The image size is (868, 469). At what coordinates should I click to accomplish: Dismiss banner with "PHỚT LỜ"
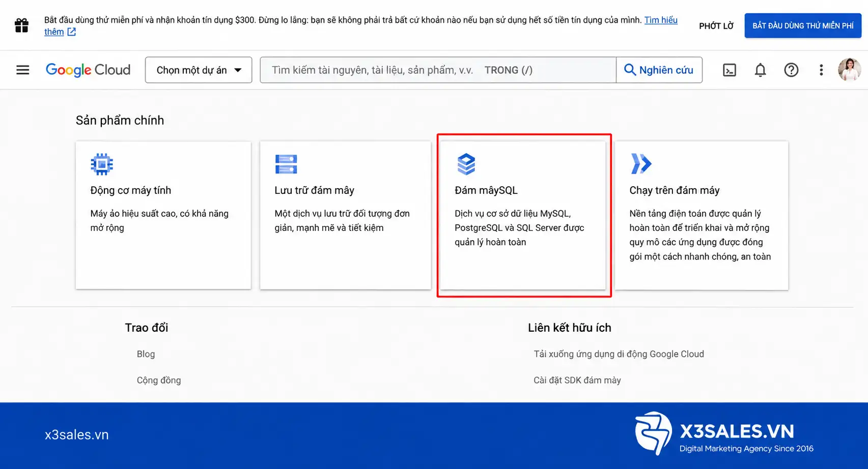(716, 26)
